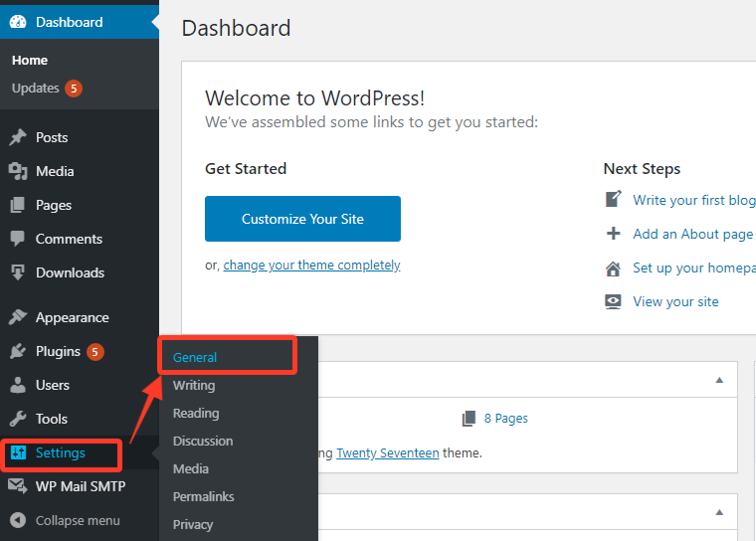The height and width of the screenshot is (541, 756).
Task: Open the Write your first blog post link
Action: click(694, 200)
